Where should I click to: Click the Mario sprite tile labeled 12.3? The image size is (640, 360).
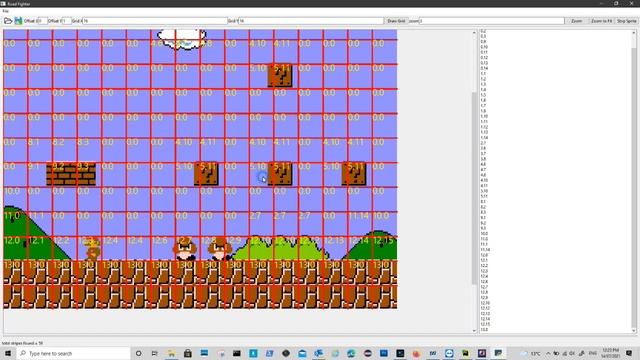click(x=89, y=248)
